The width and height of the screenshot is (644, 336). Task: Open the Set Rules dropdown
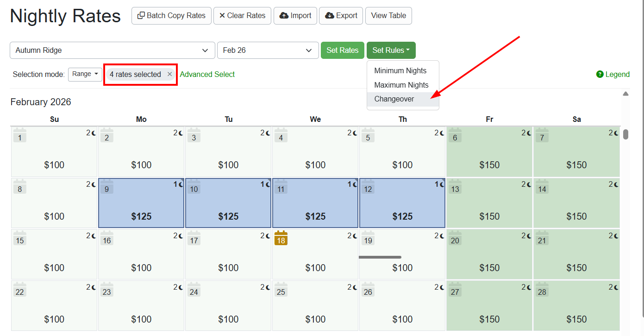pyautogui.click(x=391, y=50)
